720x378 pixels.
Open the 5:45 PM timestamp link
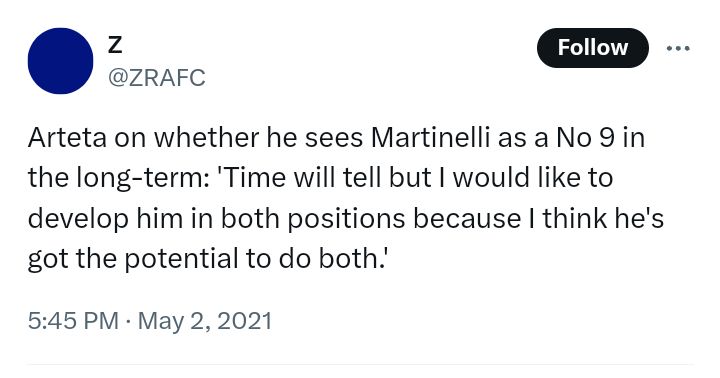[73, 321]
